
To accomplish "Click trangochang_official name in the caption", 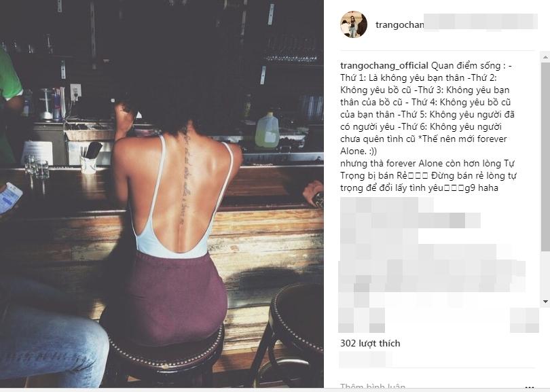I will click(384, 66).
